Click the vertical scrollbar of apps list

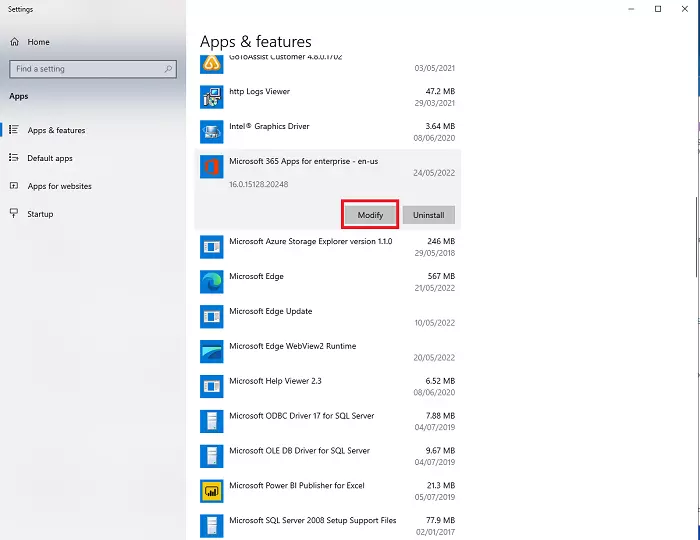(x=698, y=237)
